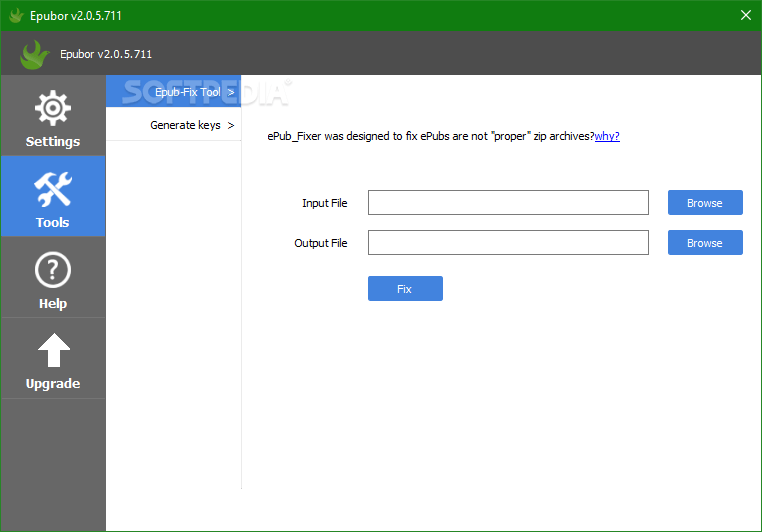This screenshot has height=532, width=762.
Task: Browse for the Output File
Action: [x=705, y=242]
